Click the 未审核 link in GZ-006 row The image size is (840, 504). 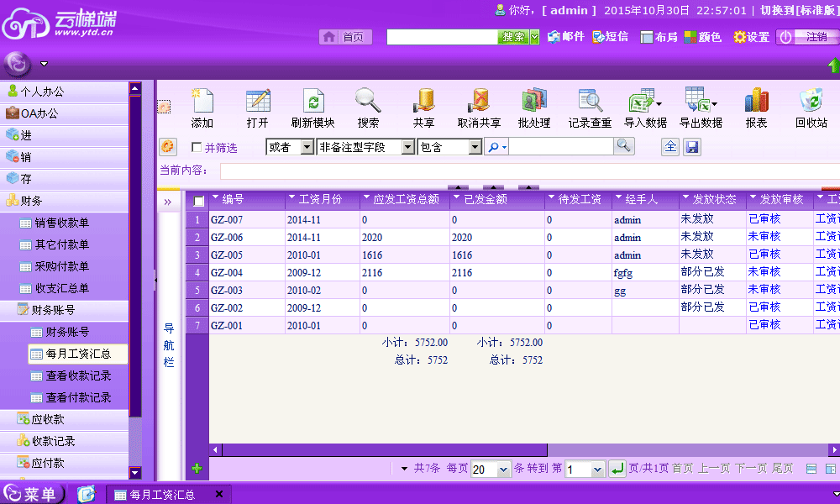(764, 237)
